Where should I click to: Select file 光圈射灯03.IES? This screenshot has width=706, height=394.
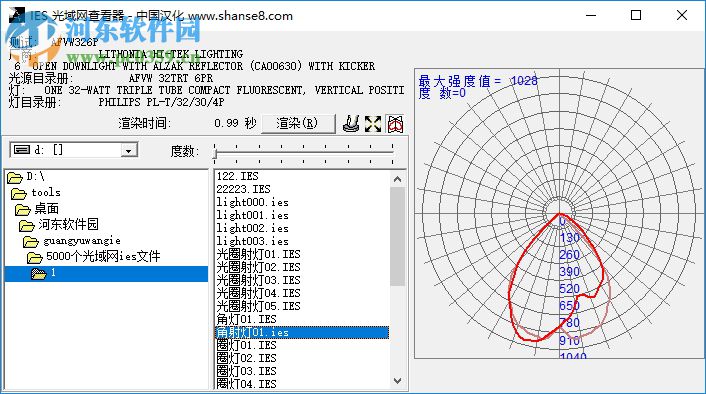tap(258, 280)
